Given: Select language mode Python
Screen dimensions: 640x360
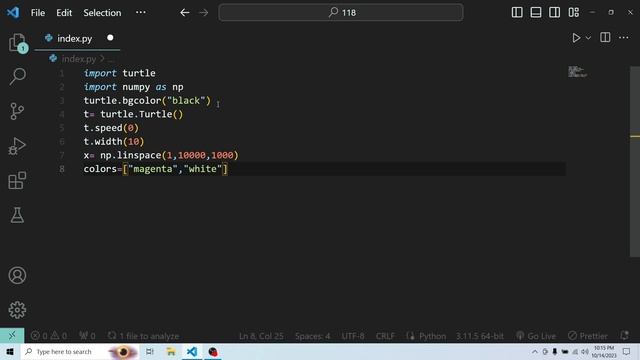Looking at the screenshot, I should 432,336.
